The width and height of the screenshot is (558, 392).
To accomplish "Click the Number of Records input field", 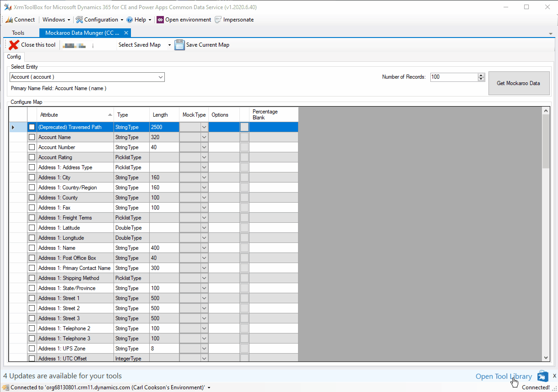I will [x=454, y=77].
